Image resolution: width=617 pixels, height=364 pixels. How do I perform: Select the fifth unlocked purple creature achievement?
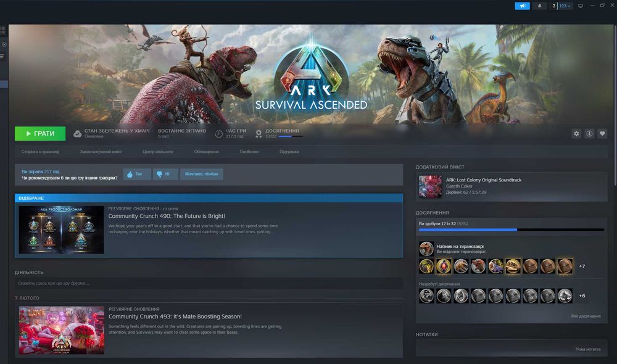coord(495,266)
